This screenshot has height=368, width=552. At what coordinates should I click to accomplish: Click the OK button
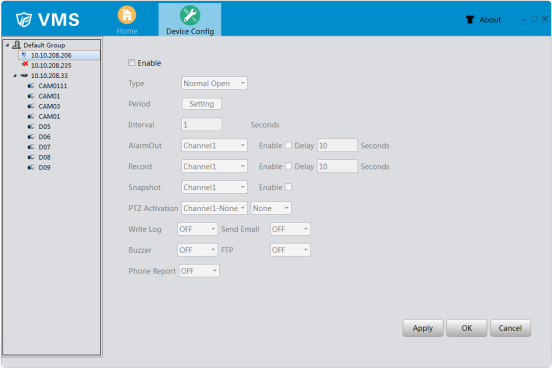[x=467, y=328]
